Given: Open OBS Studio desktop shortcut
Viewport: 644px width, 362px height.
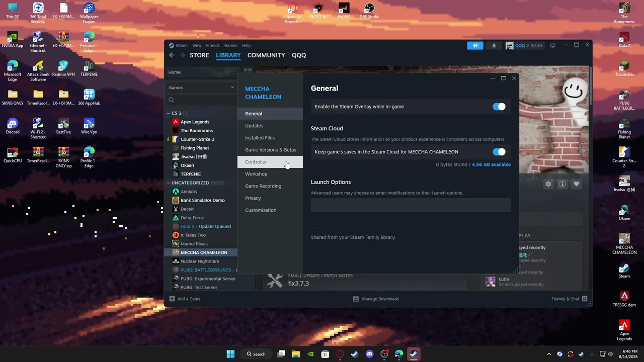Looking at the screenshot, I should 369,11.
